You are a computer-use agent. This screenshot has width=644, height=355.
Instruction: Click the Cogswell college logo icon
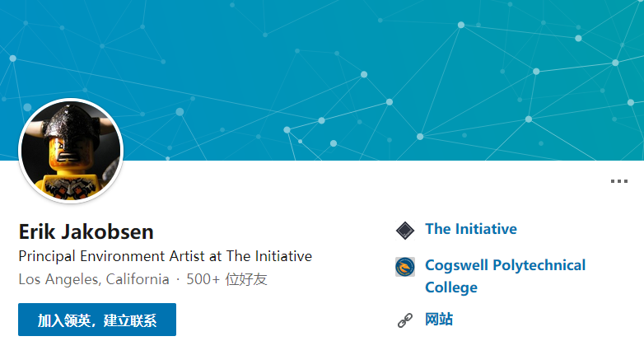click(404, 267)
